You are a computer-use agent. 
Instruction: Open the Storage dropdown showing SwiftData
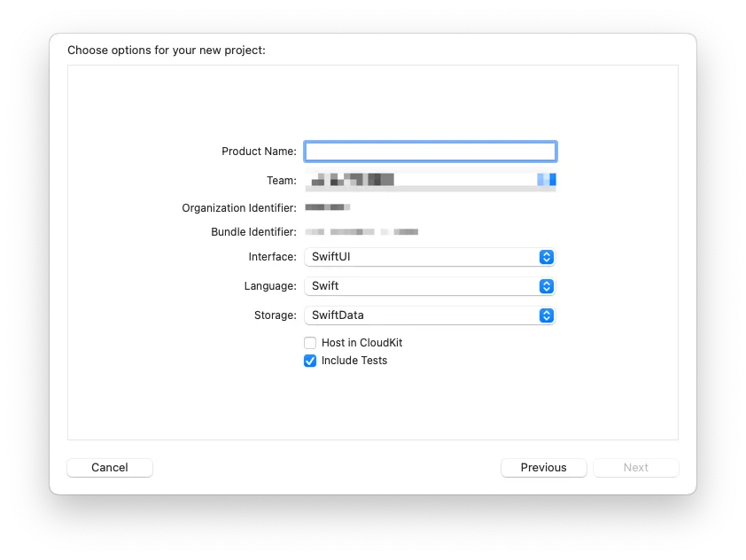425,315
